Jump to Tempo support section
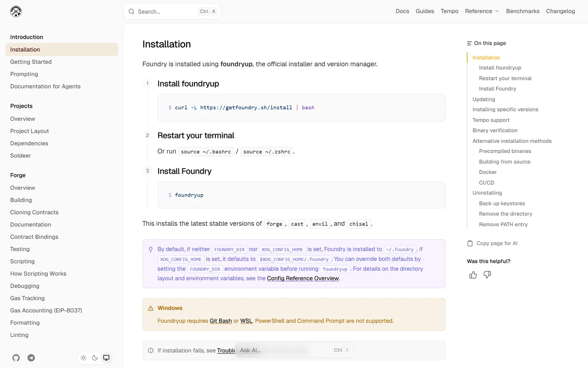 491,120
